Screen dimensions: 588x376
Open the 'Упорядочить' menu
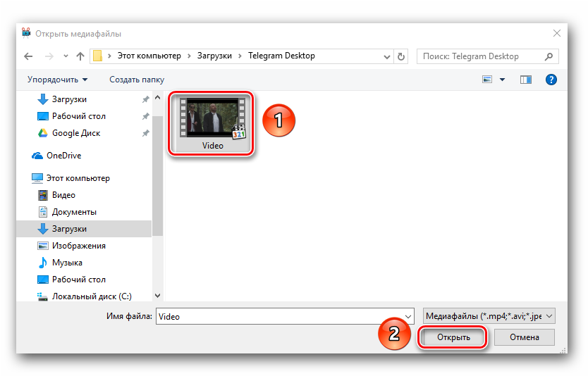[57, 80]
